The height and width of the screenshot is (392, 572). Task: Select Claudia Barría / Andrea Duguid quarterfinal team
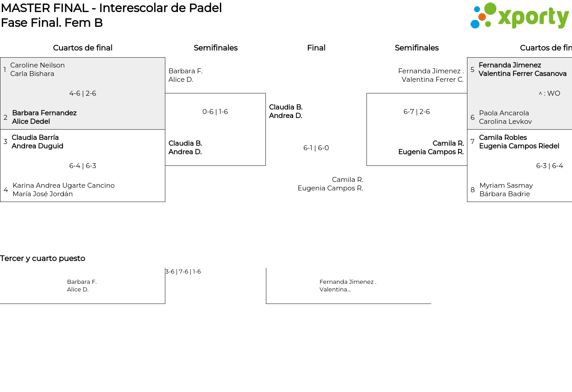38,142
